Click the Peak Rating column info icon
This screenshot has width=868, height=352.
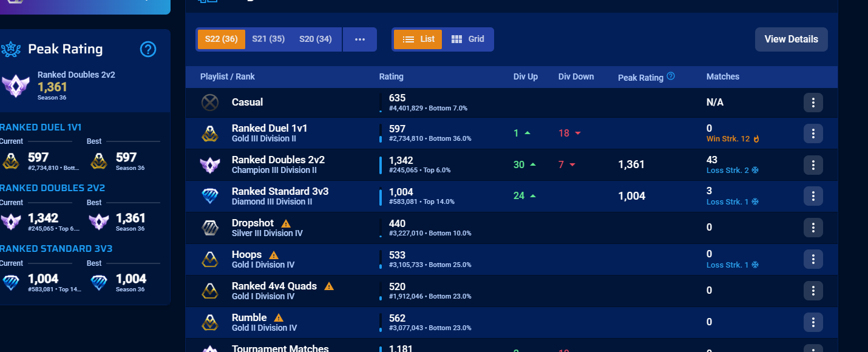point(671,76)
